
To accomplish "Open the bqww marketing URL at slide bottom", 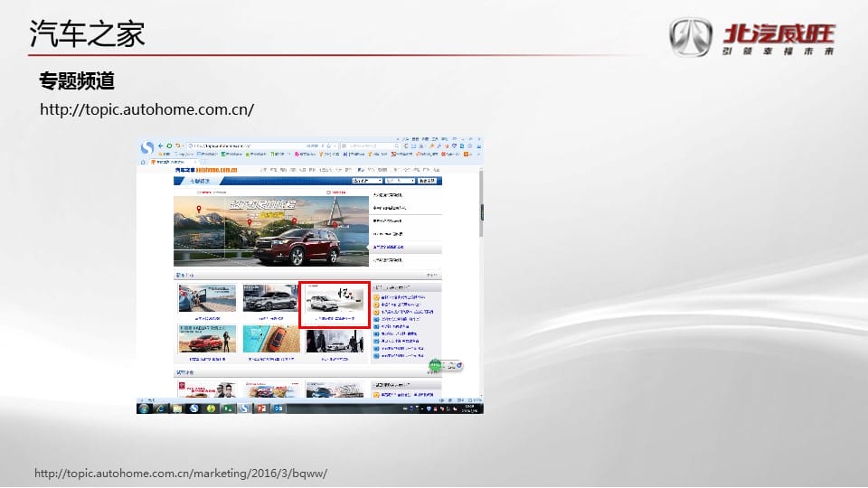I will tap(181, 474).
